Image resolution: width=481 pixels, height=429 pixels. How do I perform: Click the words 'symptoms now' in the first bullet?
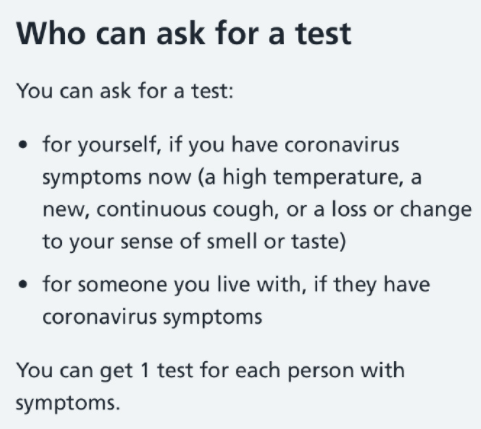[117, 178]
